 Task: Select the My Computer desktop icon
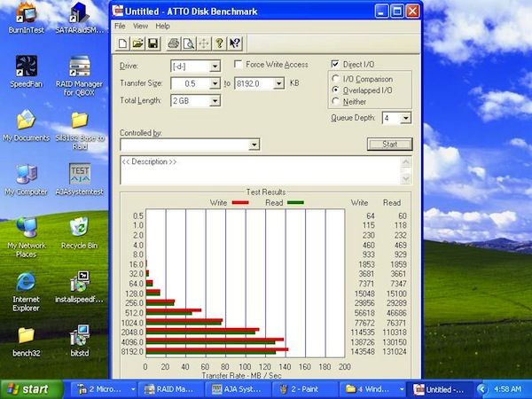(26, 179)
